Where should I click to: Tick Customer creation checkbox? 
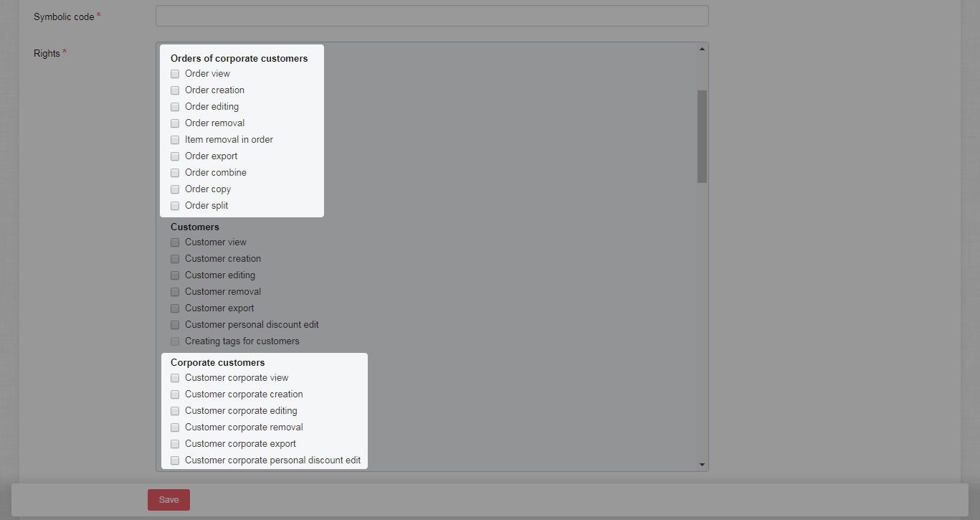[175, 259]
